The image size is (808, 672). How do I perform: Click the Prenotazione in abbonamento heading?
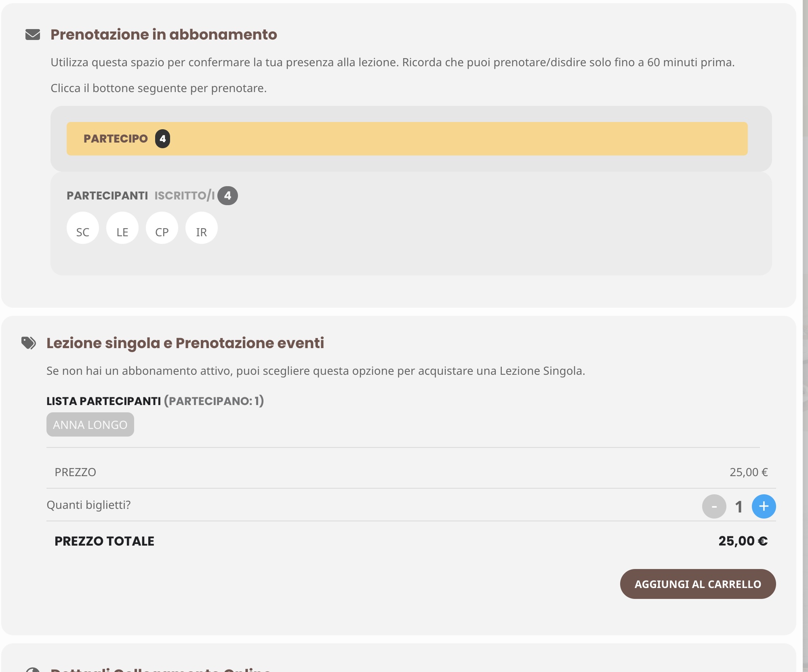(164, 35)
